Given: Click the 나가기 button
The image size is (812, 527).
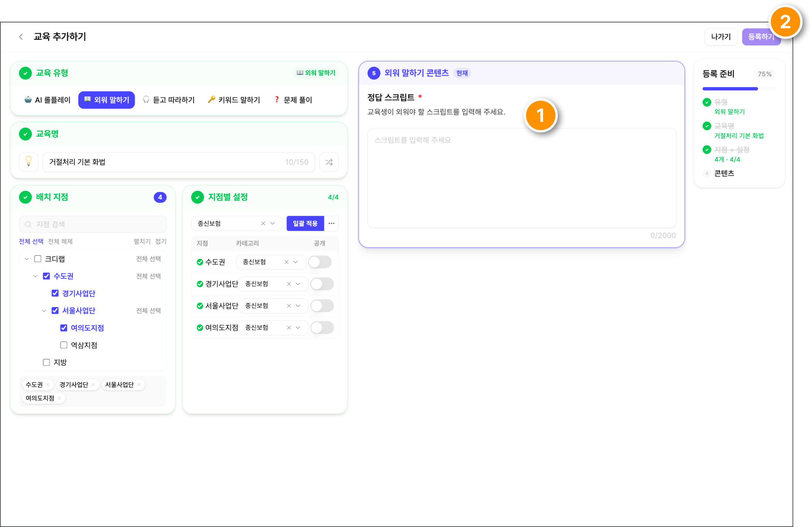Looking at the screenshot, I should [x=721, y=37].
